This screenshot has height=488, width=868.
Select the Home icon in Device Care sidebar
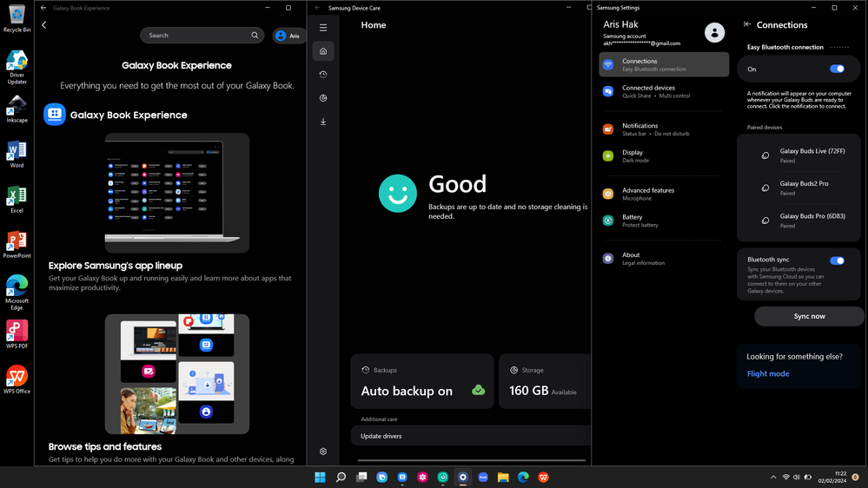(323, 51)
